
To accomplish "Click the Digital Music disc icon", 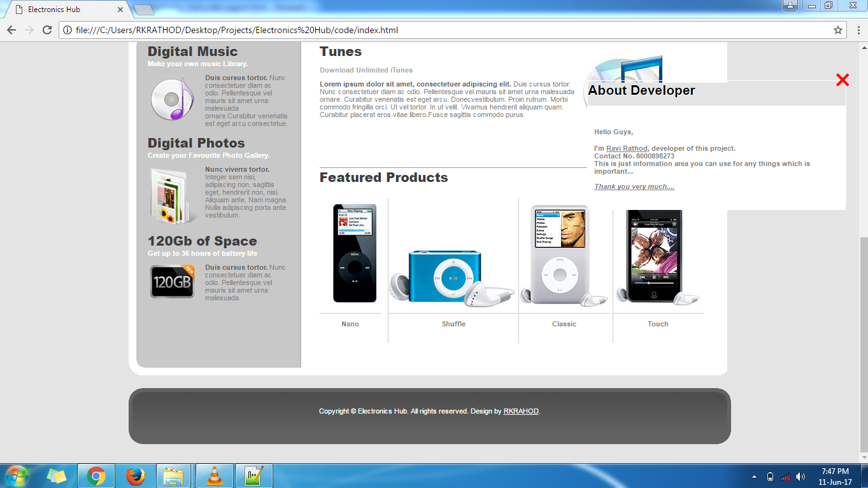I will pos(173,99).
